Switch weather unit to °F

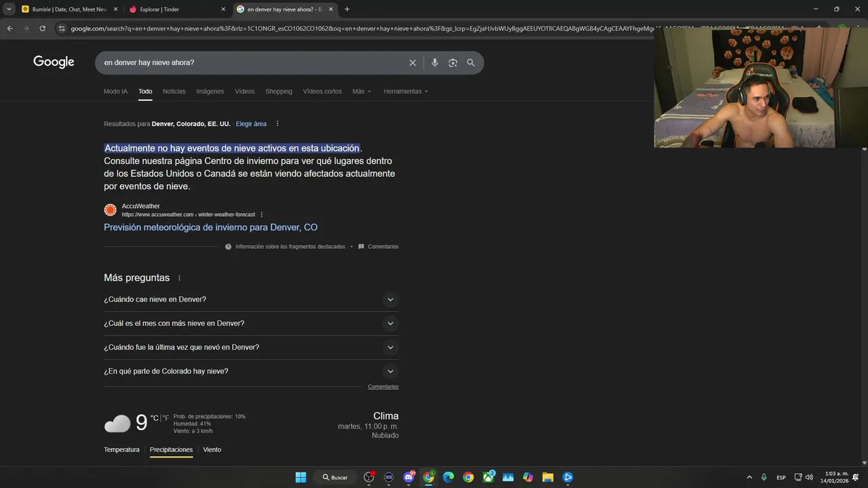click(165, 418)
